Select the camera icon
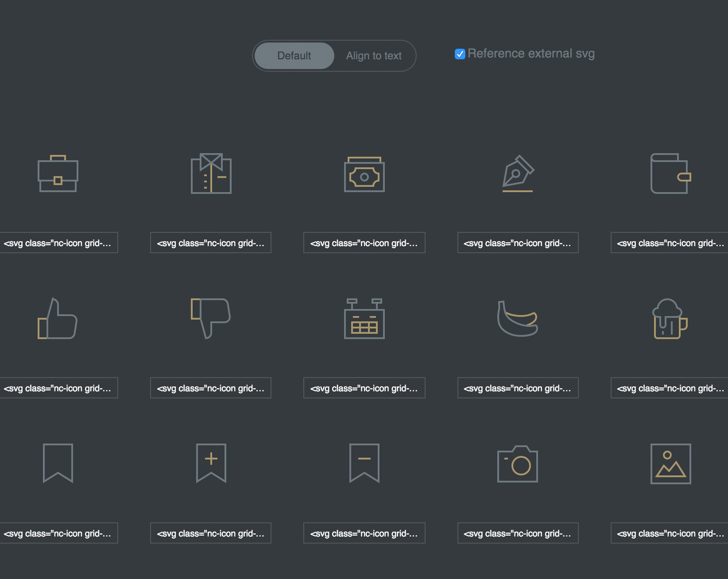728x579 pixels. [x=518, y=464]
